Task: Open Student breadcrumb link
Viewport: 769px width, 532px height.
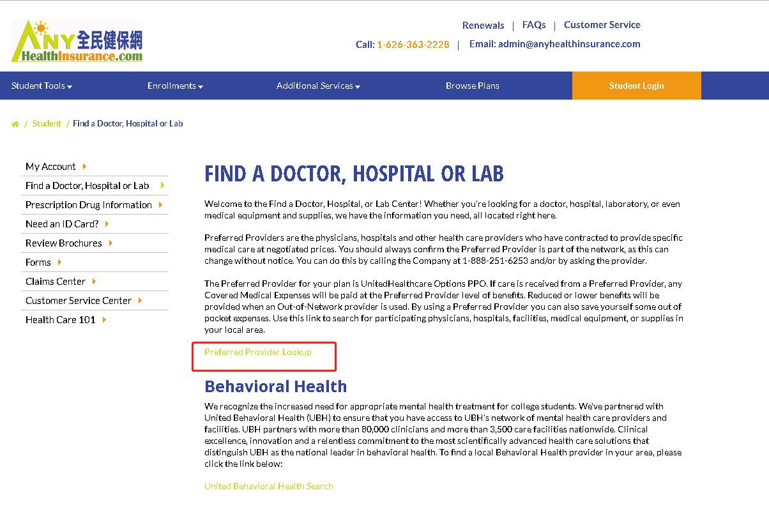Action: (x=47, y=123)
